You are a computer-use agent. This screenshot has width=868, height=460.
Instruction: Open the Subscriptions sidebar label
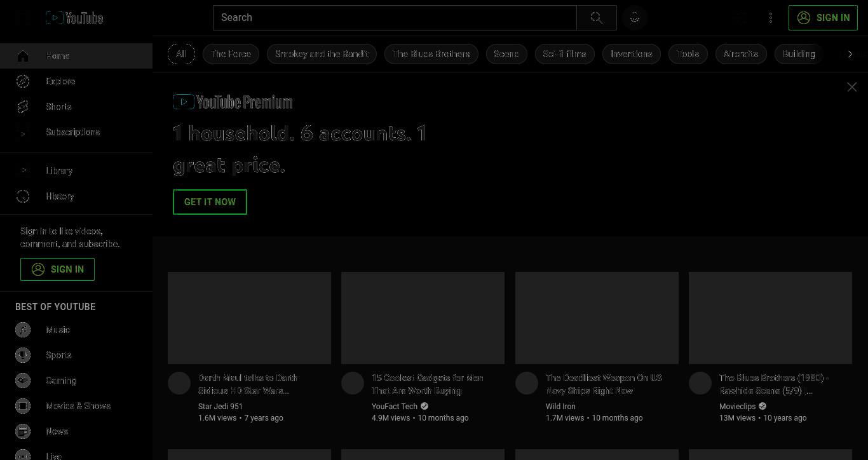73,132
